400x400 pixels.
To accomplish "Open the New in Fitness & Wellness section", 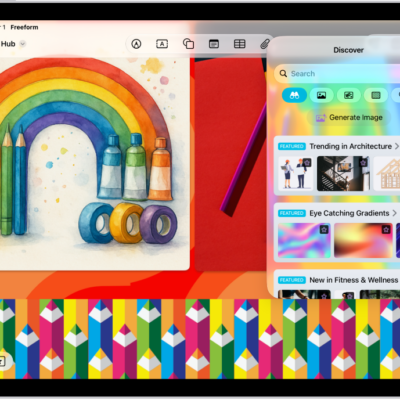I will pyautogui.click(x=354, y=280).
